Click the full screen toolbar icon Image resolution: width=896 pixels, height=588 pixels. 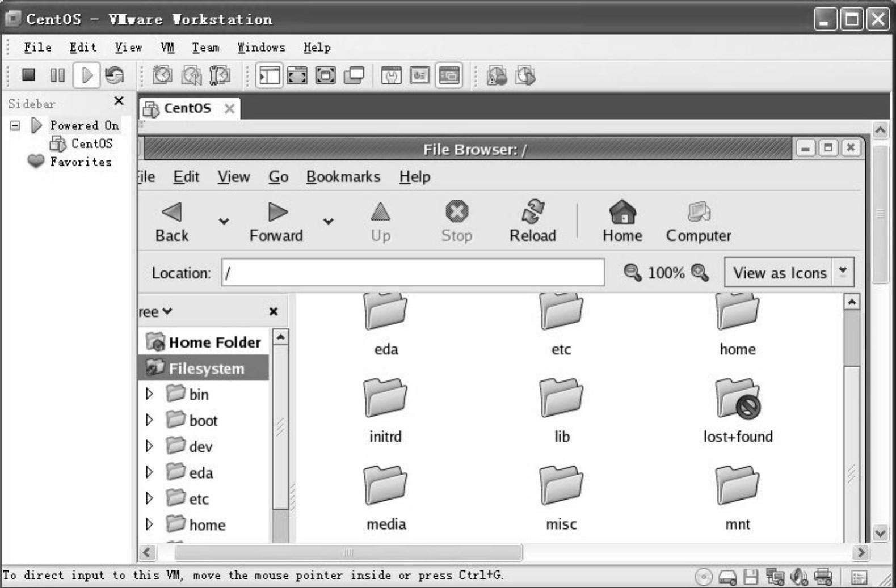[x=326, y=75]
